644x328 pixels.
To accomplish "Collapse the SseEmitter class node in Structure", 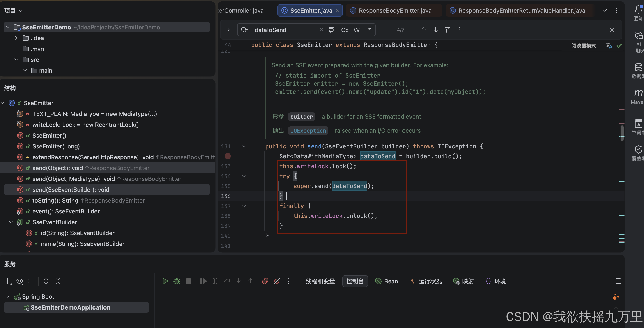I will click(3, 103).
